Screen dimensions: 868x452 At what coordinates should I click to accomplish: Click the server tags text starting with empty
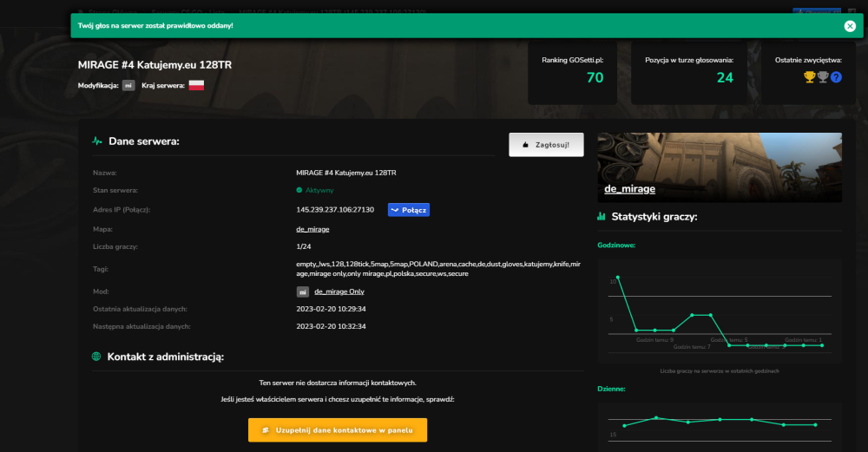click(x=438, y=269)
